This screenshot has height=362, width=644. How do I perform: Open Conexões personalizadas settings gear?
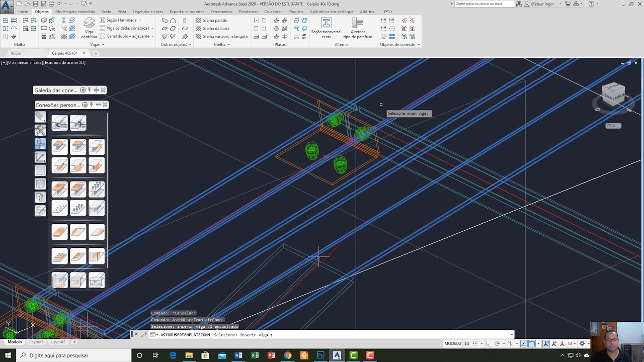pyautogui.click(x=85, y=105)
